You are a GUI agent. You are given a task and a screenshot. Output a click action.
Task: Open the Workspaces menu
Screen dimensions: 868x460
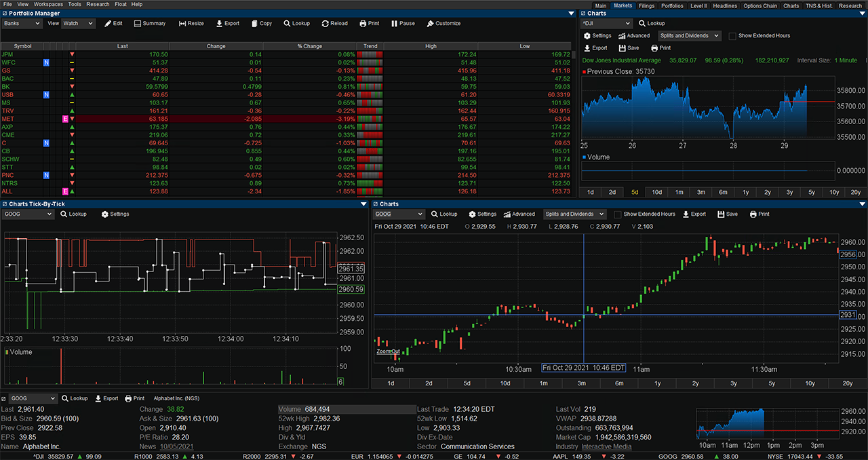coord(48,4)
